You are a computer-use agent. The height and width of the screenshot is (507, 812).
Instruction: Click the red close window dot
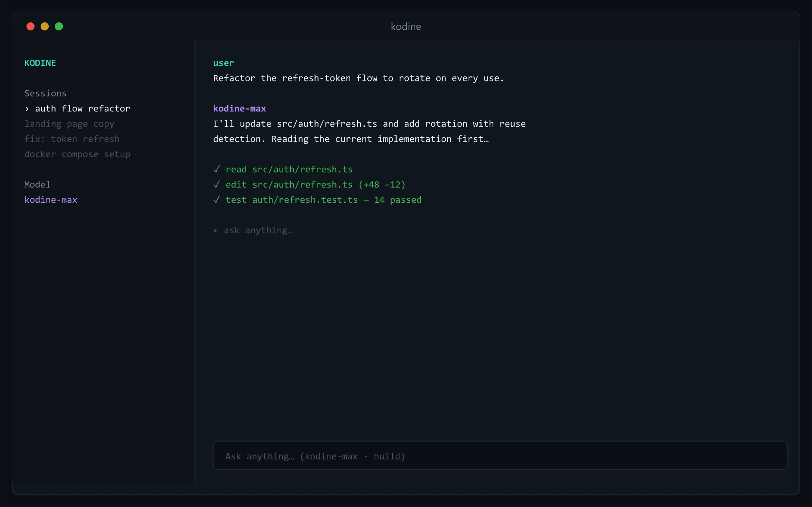[x=30, y=26]
